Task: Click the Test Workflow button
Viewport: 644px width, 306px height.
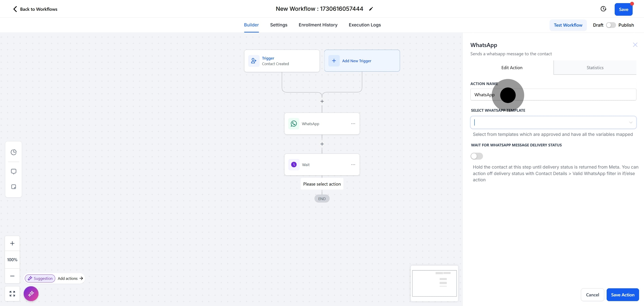Action: pos(568,25)
